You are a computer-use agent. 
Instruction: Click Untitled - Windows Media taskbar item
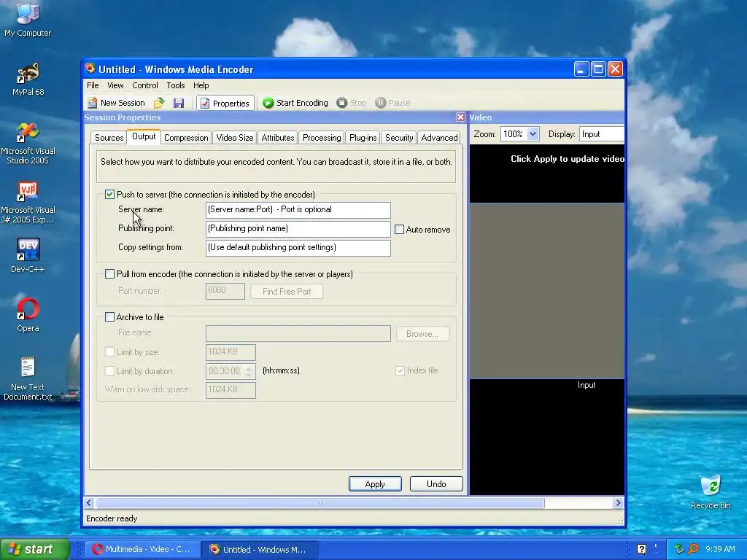coord(259,549)
